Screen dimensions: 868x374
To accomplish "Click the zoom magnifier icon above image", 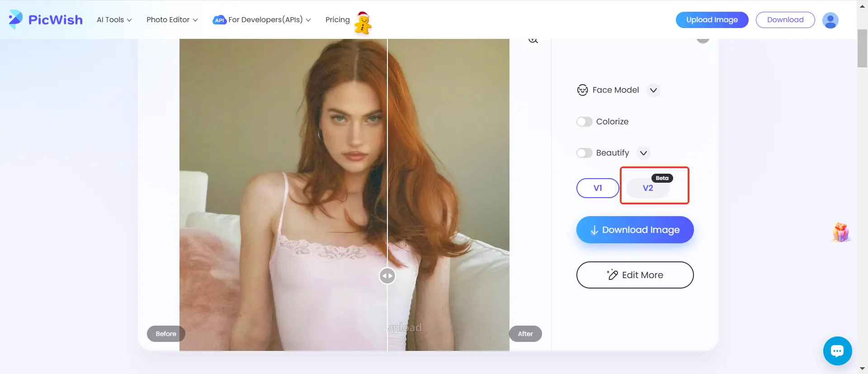I will click(x=533, y=40).
